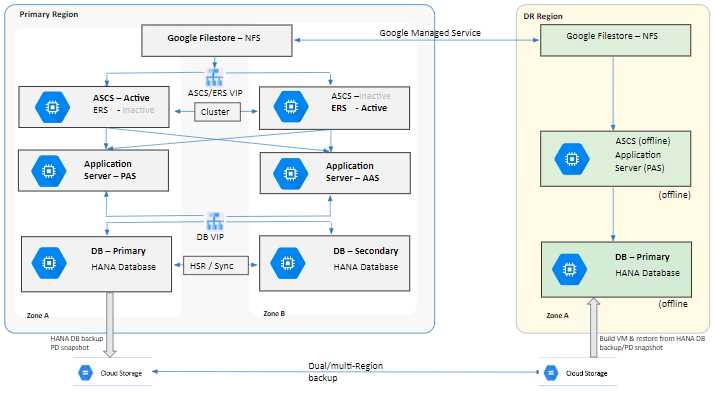Image resolution: width=714 pixels, height=393 pixels.
Task: Select the DR Region Cloud Storage icon
Action: (x=551, y=373)
